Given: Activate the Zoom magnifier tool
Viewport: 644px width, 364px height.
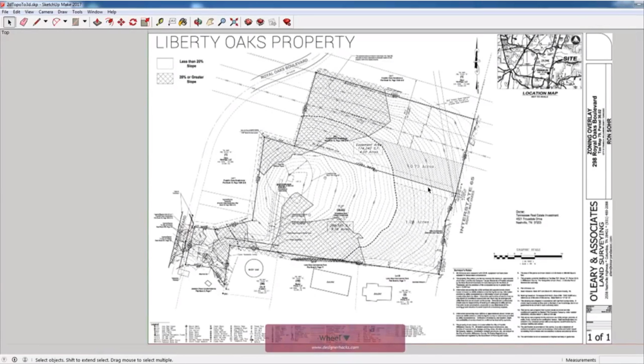Looking at the screenshot, I should [x=222, y=22].
